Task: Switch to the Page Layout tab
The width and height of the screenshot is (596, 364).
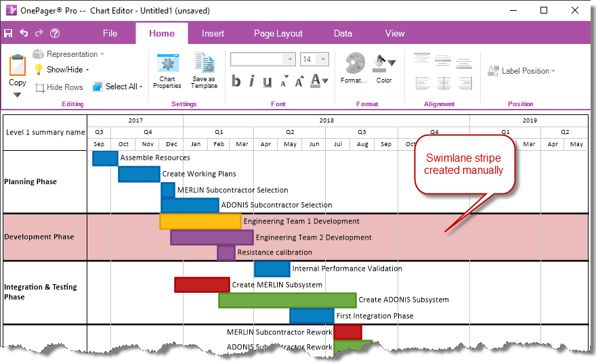Action: pyautogui.click(x=278, y=33)
